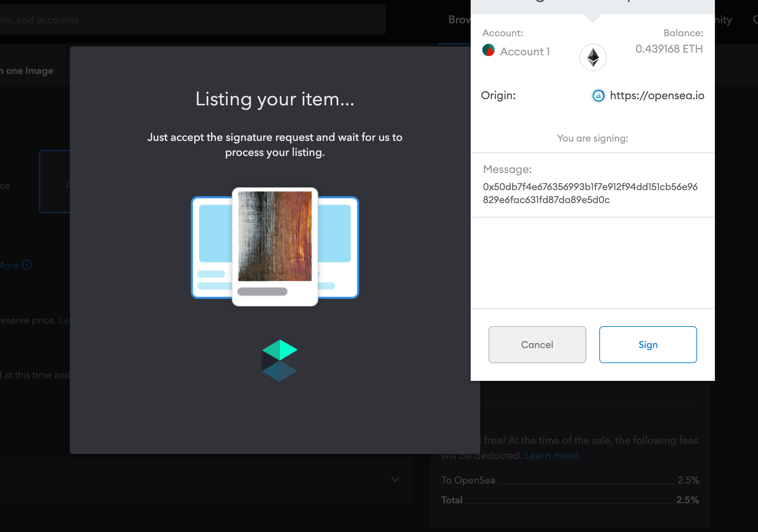Click the spinning cube loading icon
This screenshot has width=758, height=532.
(279, 360)
